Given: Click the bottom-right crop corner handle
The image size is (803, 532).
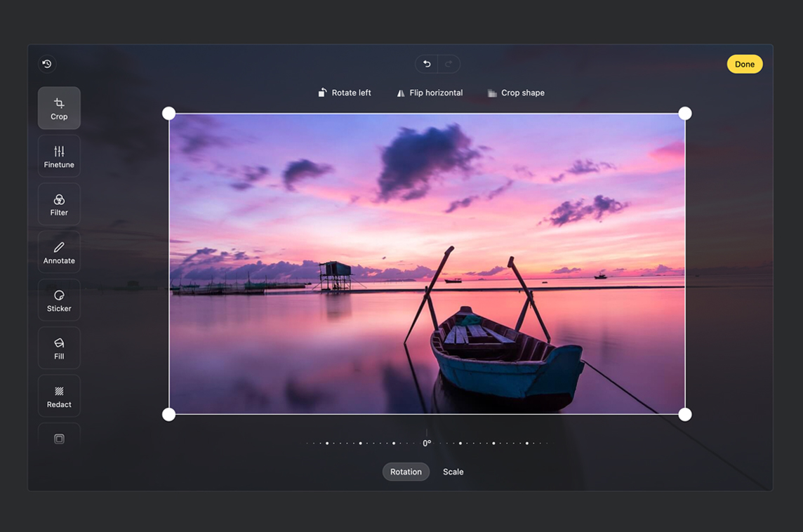Looking at the screenshot, I should click(x=685, y=415).
